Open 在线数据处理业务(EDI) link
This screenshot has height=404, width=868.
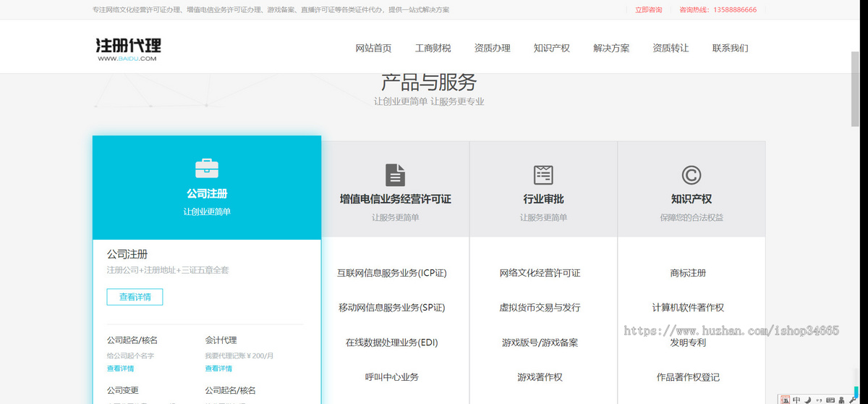pyautogui.click(x=391, y=342)
